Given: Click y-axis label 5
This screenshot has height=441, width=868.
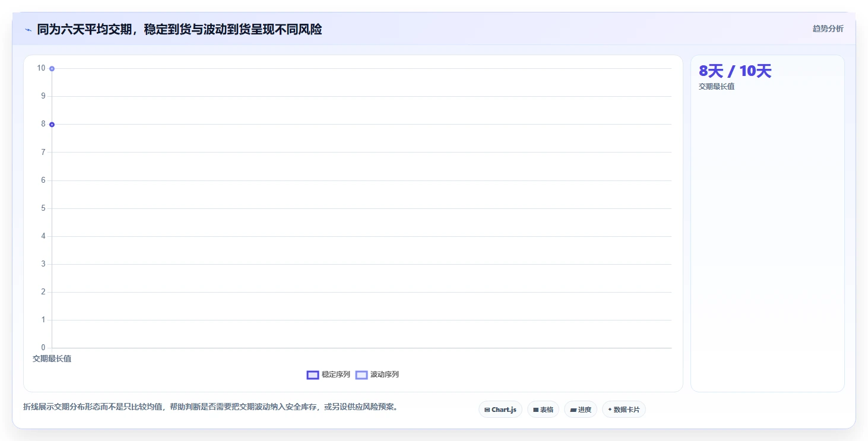Looking at the screenshot, I should (43, 208).
